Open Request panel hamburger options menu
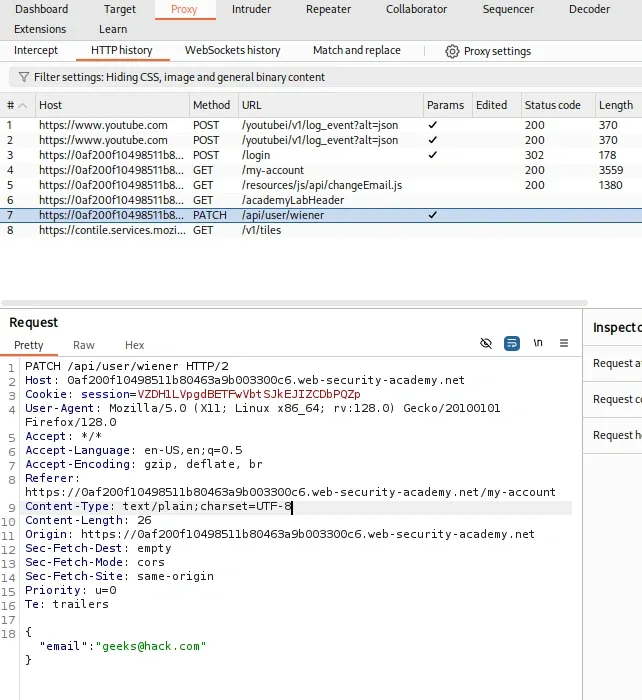Screen dimensions: 642x700 point(564,343)
